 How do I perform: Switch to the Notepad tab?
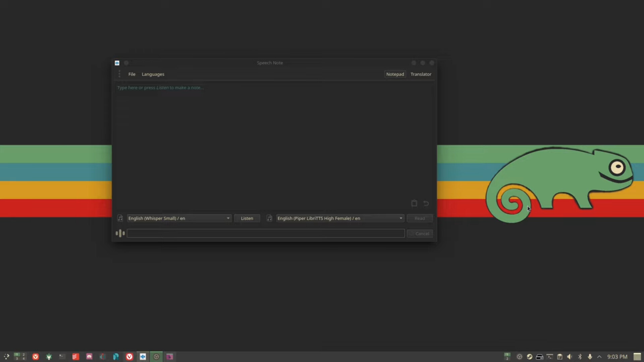[395, 74]
